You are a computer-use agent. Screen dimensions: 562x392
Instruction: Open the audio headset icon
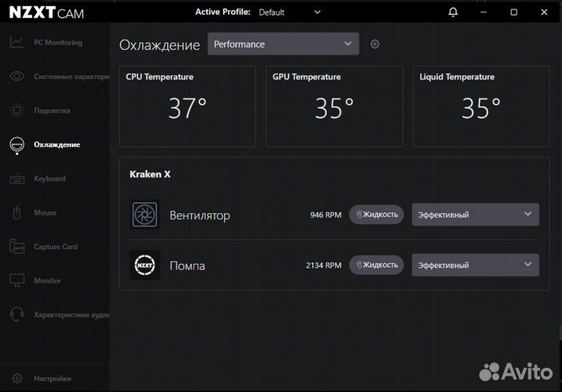pos(16,315)
